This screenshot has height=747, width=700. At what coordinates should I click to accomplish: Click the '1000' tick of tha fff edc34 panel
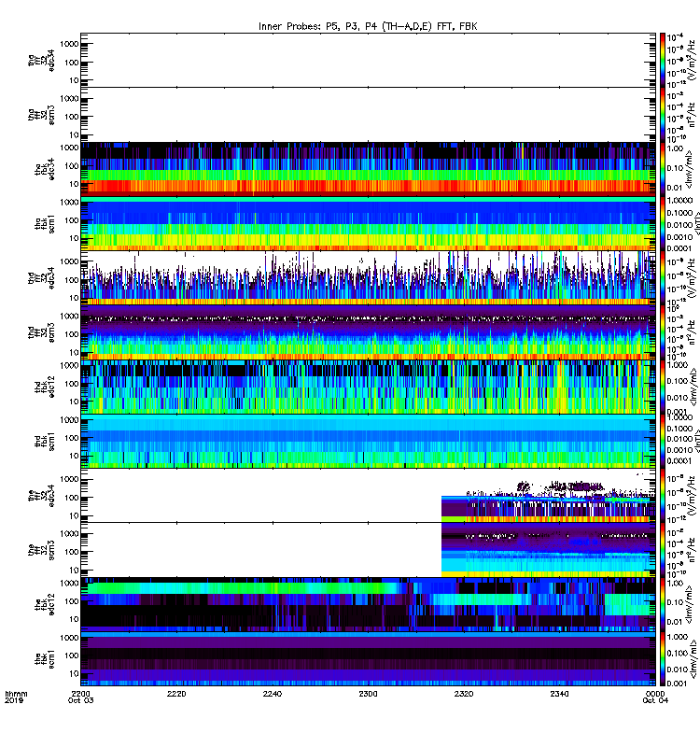click(69, 44)
